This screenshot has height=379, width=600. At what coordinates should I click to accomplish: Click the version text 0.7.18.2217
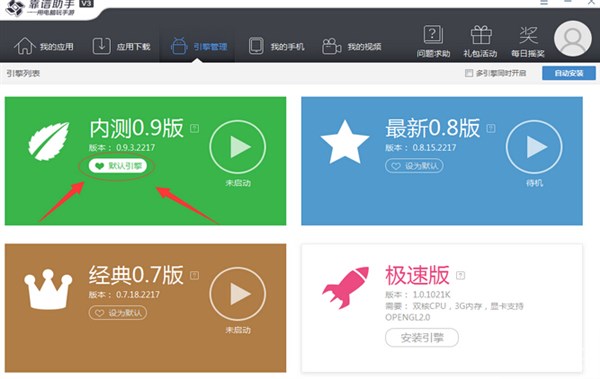138,294
